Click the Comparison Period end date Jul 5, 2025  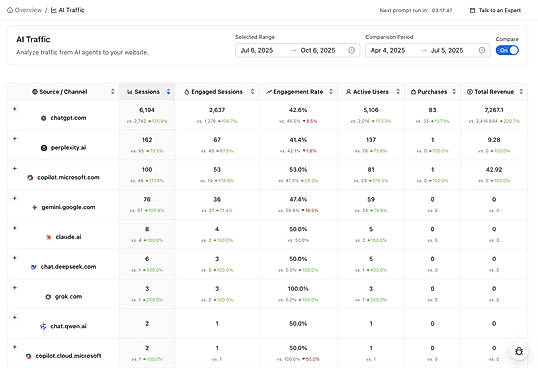(x=447, y=50)
